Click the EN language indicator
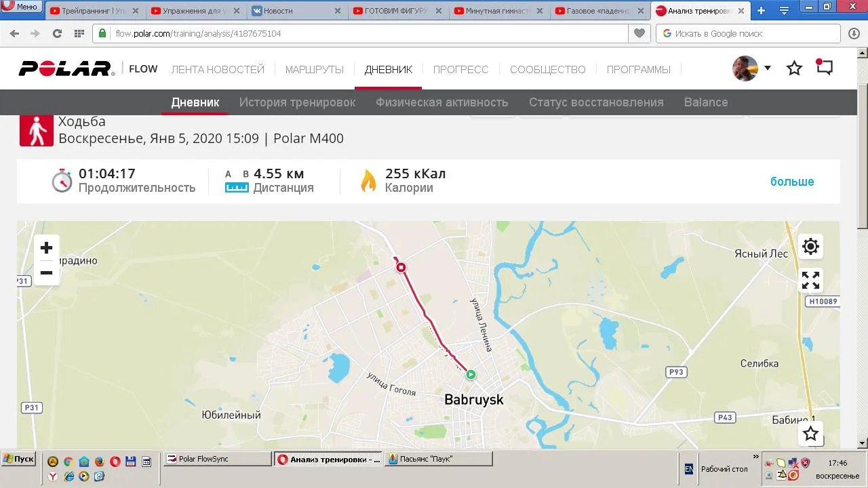The height and width of the screenshot is (488, 868). [689, 468]
